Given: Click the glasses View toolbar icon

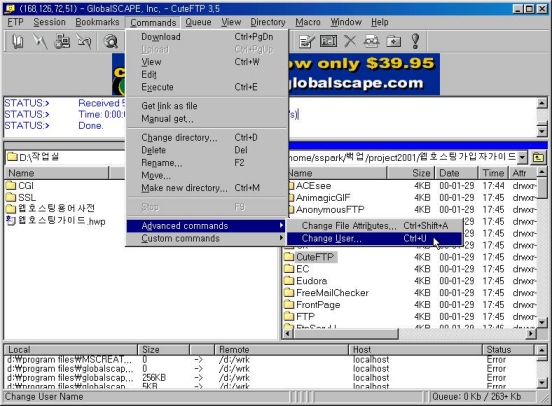Looking at the screenshot, I should point(371,41).
